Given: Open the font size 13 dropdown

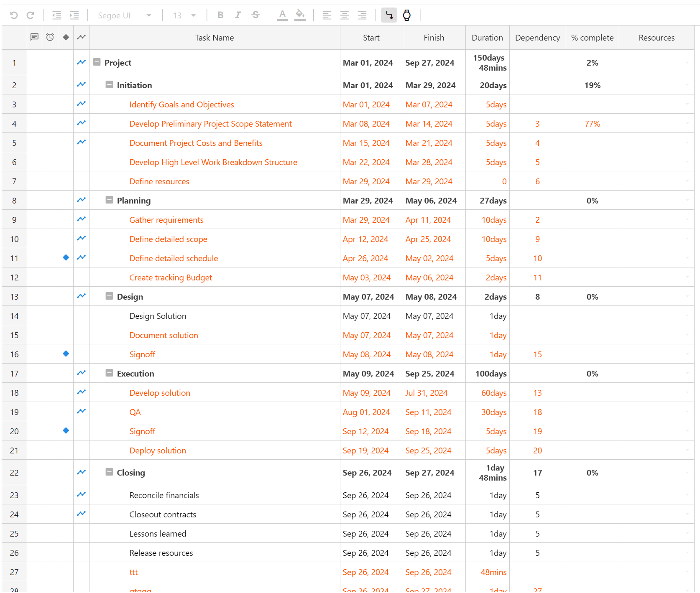Looking at the screenshot, I should [184, 15].
